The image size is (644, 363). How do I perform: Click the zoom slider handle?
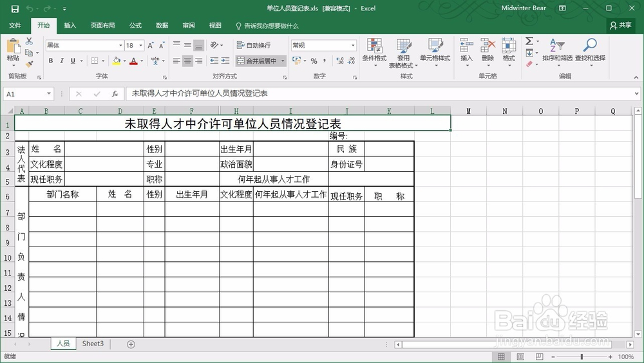coord(582,357)
